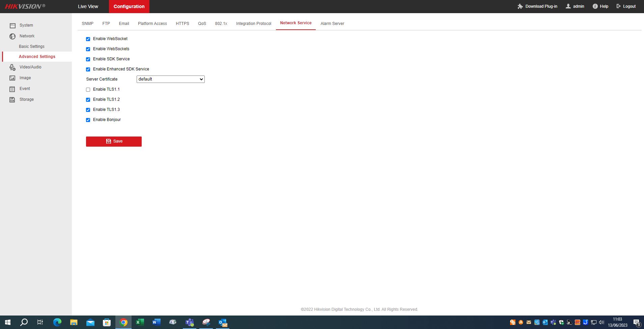Open Google Chrome from the taskbar

124,323
